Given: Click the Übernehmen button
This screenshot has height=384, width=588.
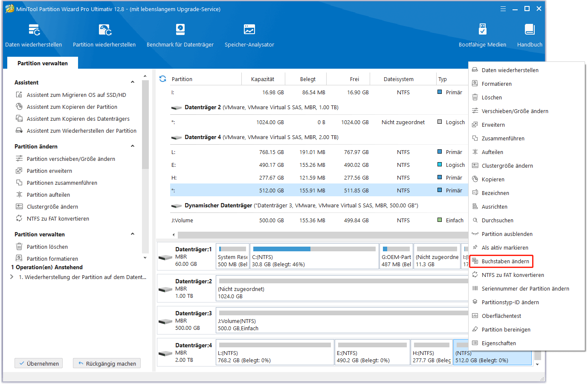Looking at the screenshot, I should point(38,364).
